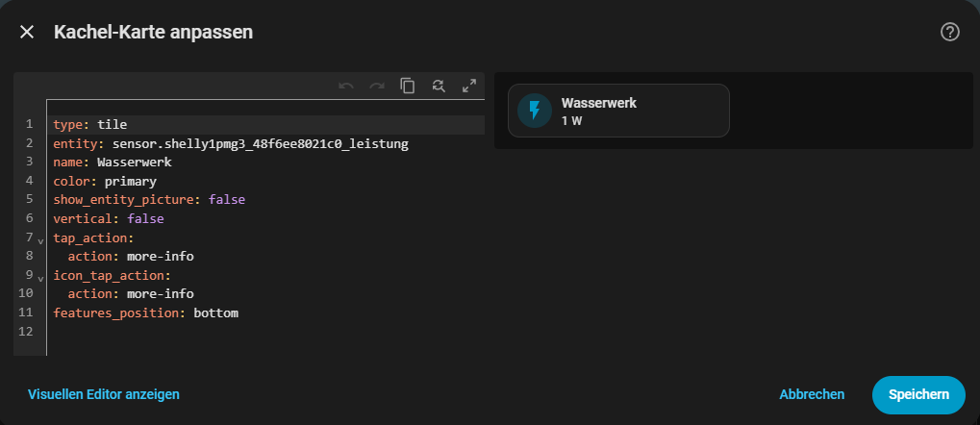
Task: Open find and replace in editor
Action: (439, 86)
